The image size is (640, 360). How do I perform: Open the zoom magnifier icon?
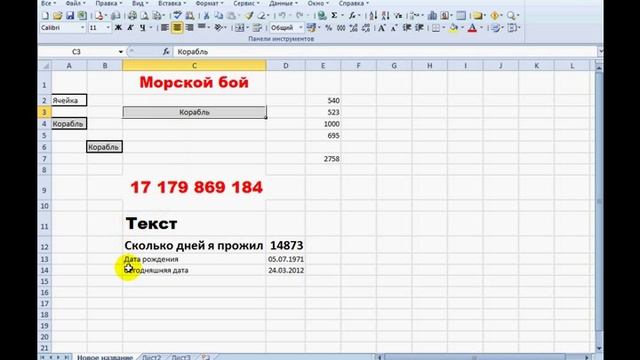[x=511, y=16]
